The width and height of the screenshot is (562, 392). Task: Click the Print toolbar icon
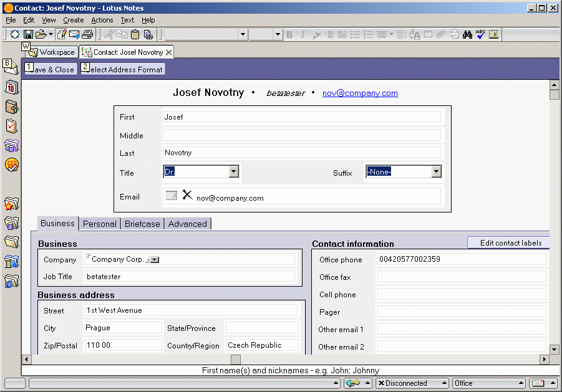pyautogui.click(x=87, y=34)
